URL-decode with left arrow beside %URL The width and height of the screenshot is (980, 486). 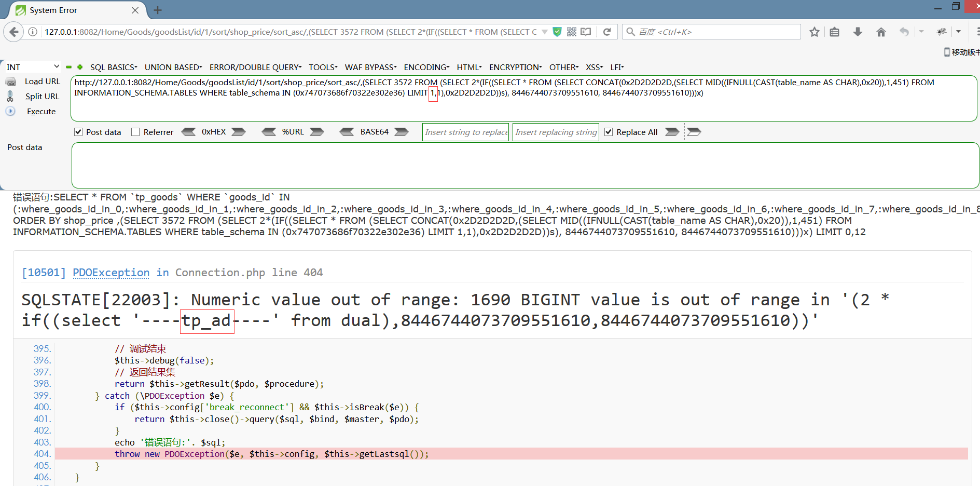269,132
